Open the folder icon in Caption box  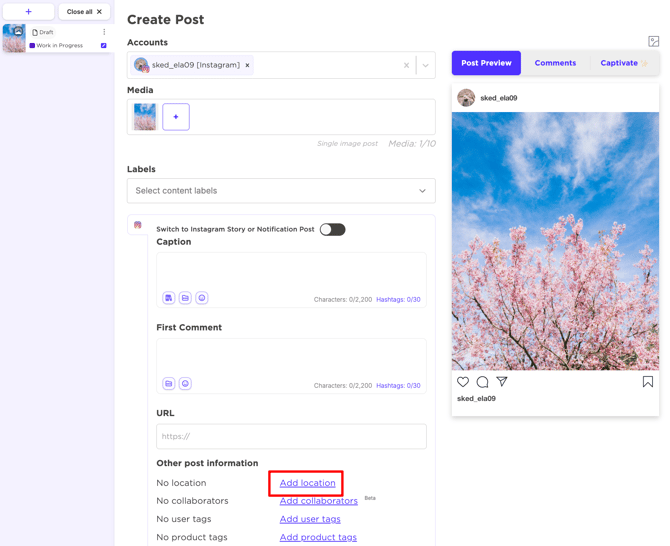(x=185, y=298)
